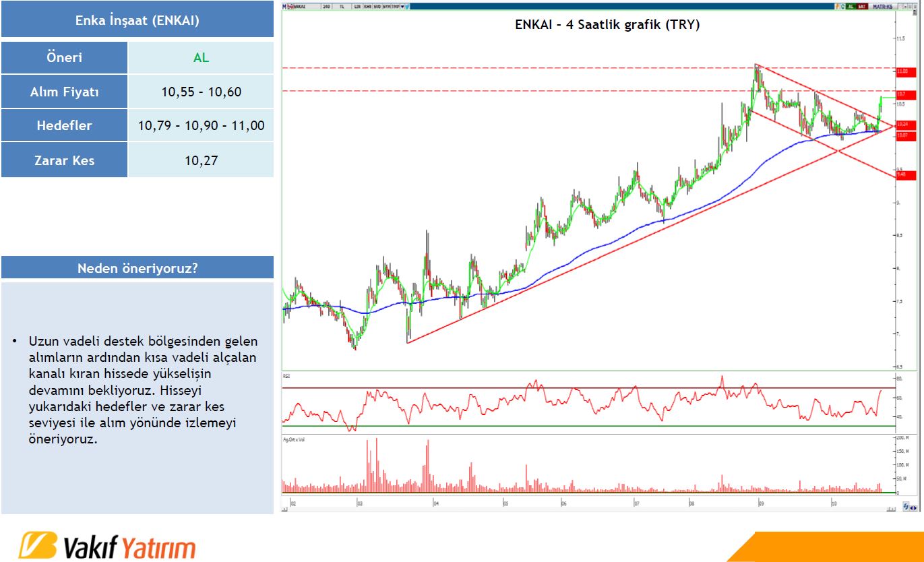Click the timeline scroll-left arrow at chart bottom

click(284, 509)
